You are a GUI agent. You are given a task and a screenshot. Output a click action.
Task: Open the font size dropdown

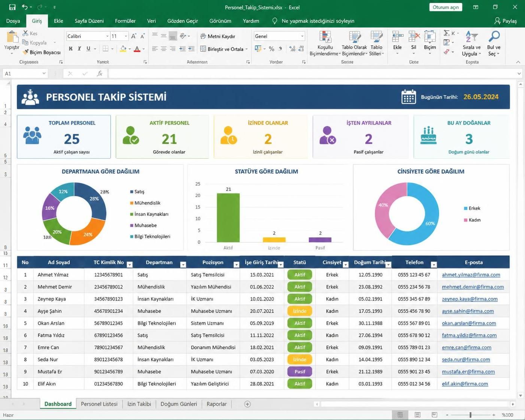coord(126,36)
